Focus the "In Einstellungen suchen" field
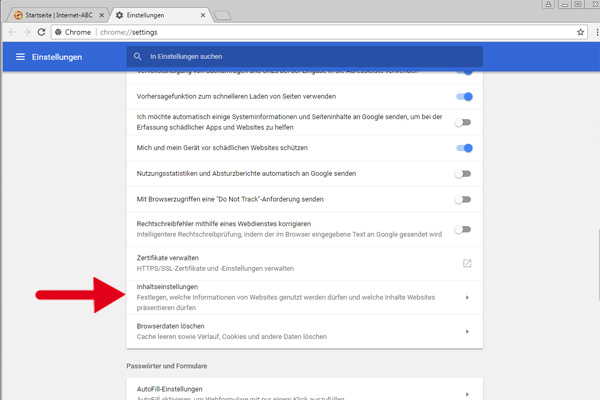This screenshot has width=600, height=400. (300, 56)
